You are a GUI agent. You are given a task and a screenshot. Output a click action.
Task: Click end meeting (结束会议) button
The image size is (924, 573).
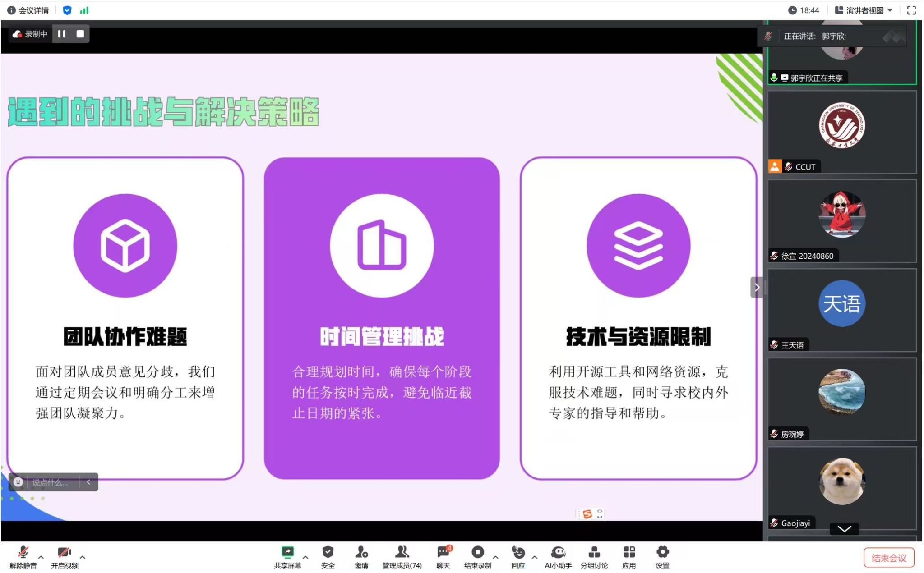[x=888, y=558]
